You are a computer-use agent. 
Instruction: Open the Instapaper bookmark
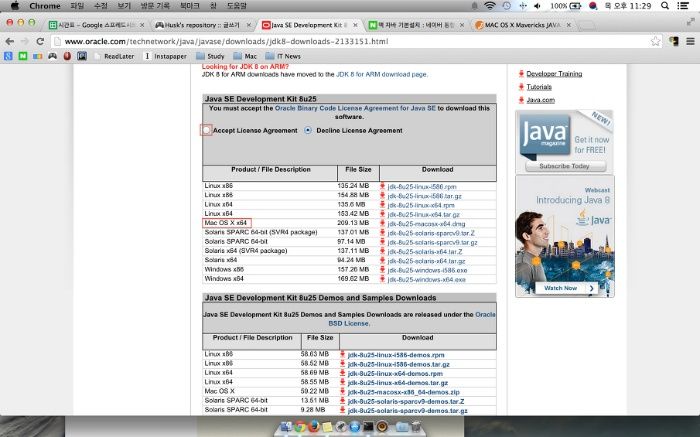[166, 56]
